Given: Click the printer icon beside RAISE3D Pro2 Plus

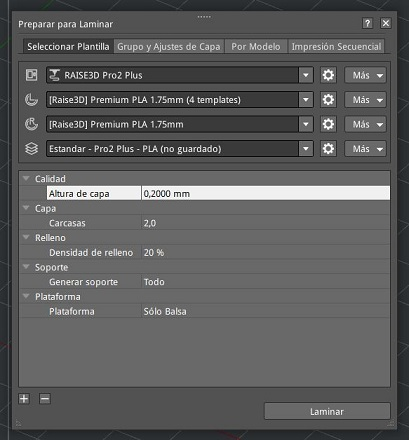Looking at the screenshot, I should click(x=32, y=75).
